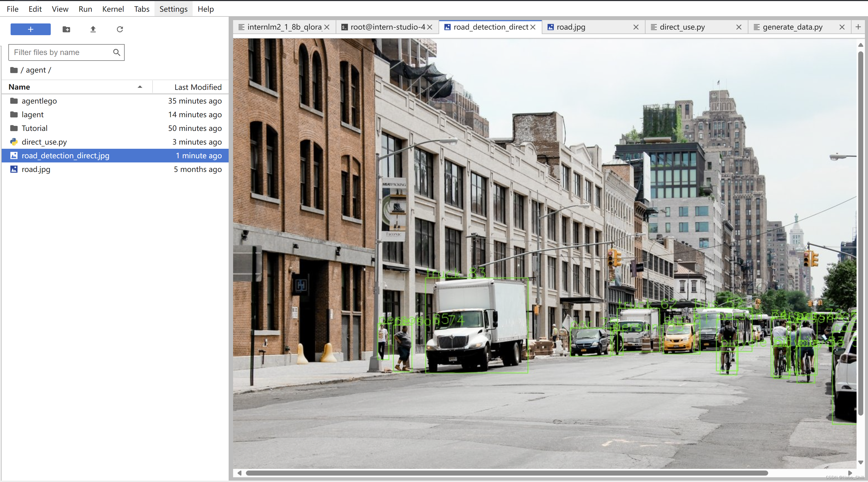This screenshot has height=482, width=868.
Task: Sort files by Last Modified column
Action: tap(198, 87)
